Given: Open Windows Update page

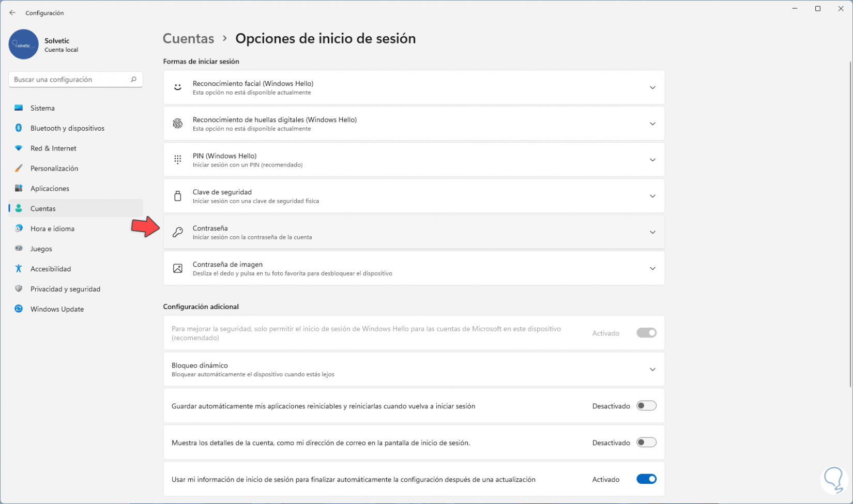Looking at the screenshot, I should 76,309.
